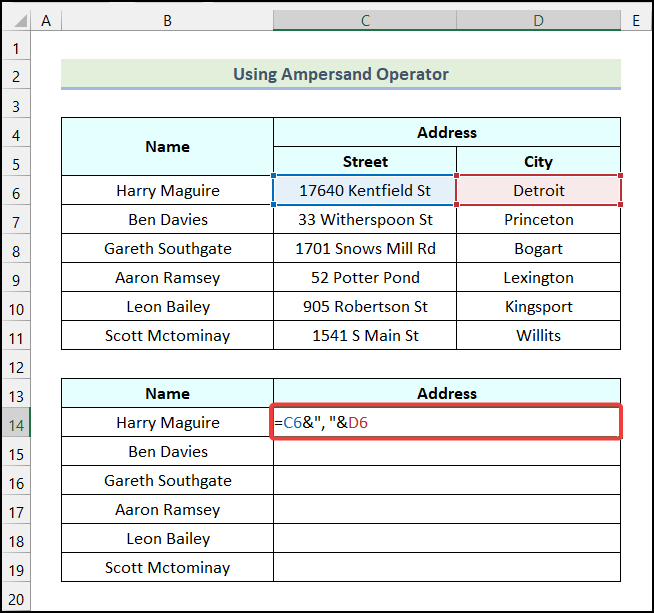Click the upper table Name header cell

167,147
